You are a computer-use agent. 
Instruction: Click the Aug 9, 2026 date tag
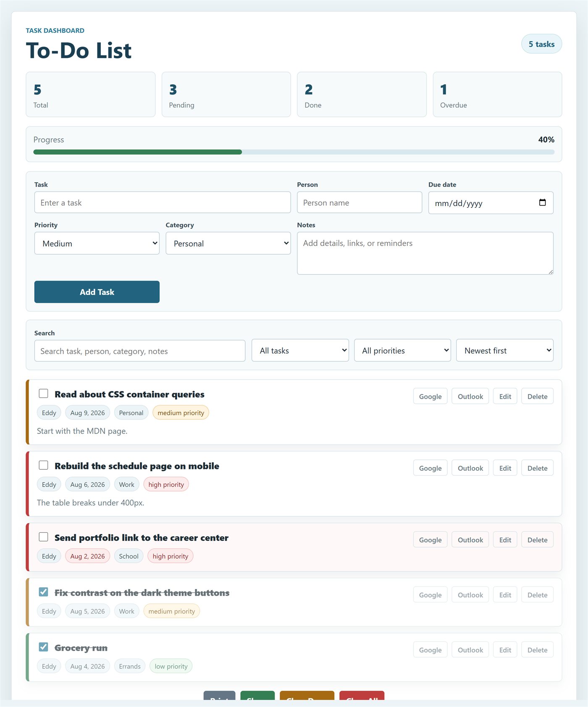pyautogui.click(x=87, y=413)
